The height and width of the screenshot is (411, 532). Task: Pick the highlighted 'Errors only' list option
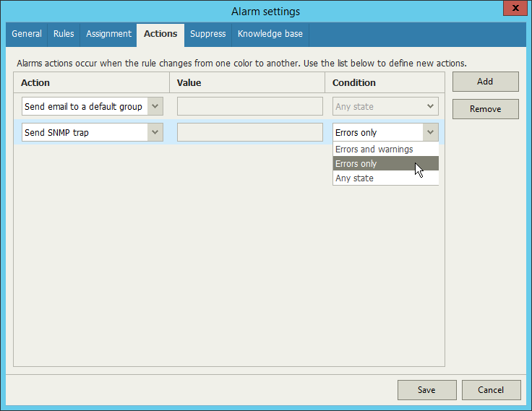tap(386, 163)
